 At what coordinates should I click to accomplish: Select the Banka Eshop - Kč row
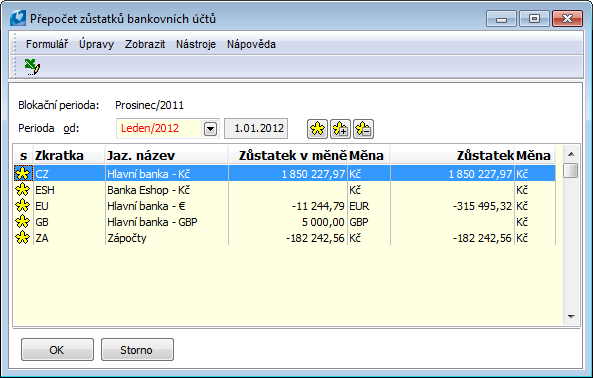(x=284, y=190)
